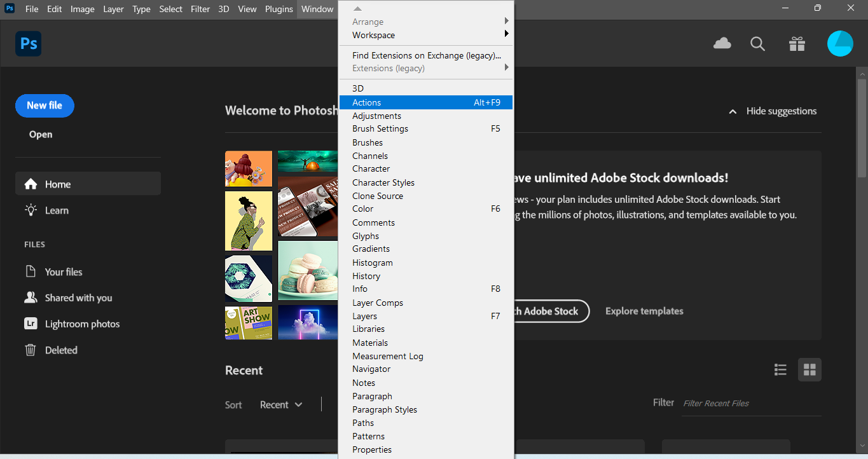Switch to list view icon

(x=780, y=369)
